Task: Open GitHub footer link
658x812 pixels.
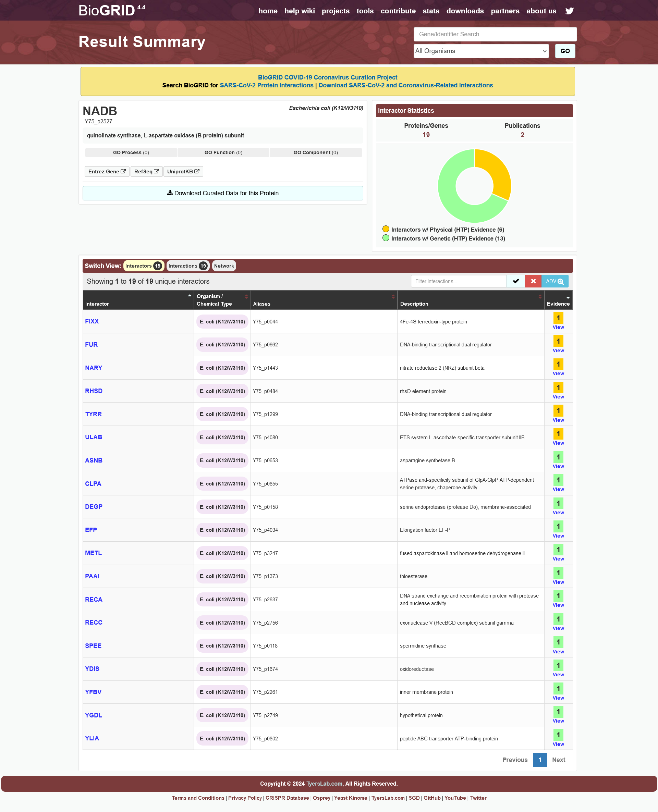Action: tap(432, 798)
